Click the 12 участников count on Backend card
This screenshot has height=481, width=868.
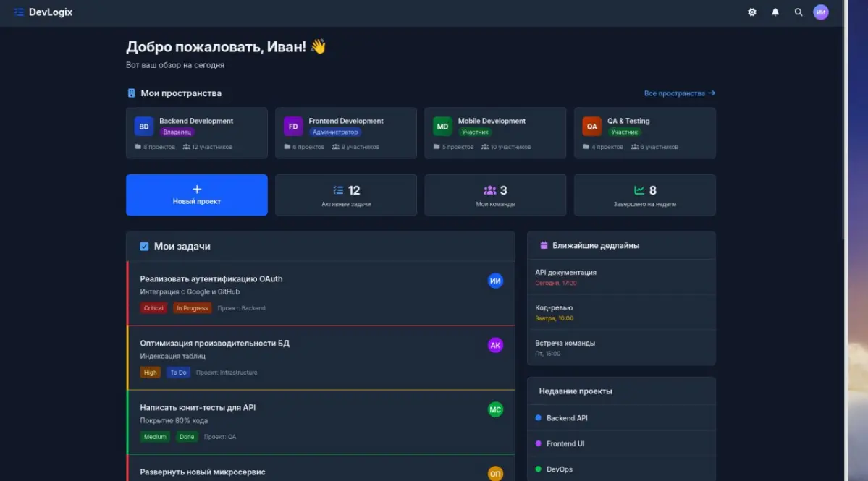pos(208,147)
